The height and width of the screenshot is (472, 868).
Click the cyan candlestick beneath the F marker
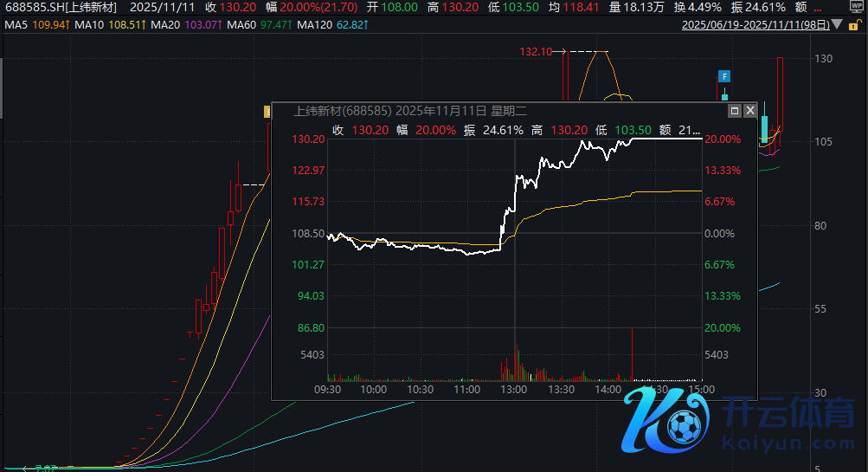coord(725,98)
